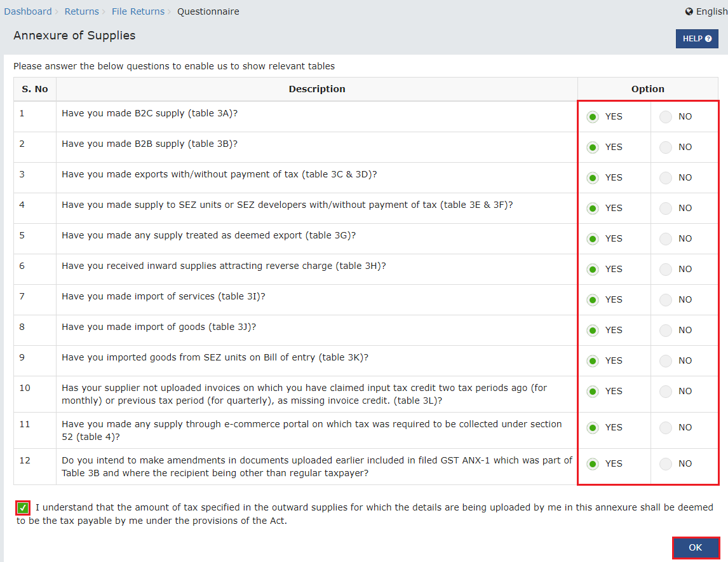Select YES for SEZ units supply question
Viewport: 728px width, 562px height.
593,208
